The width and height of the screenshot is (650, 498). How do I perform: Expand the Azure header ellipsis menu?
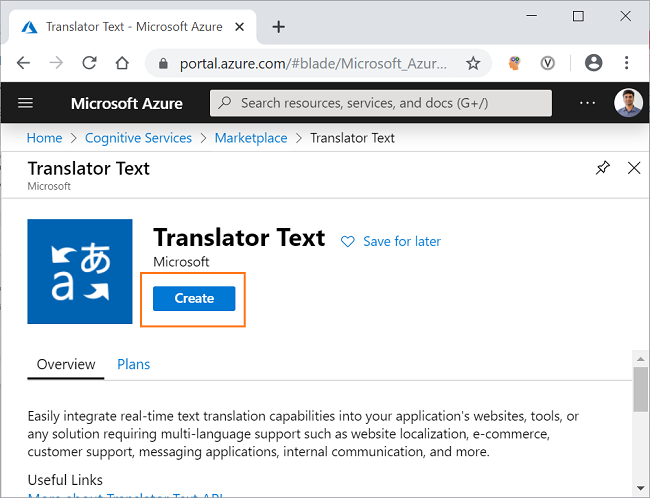587,103
